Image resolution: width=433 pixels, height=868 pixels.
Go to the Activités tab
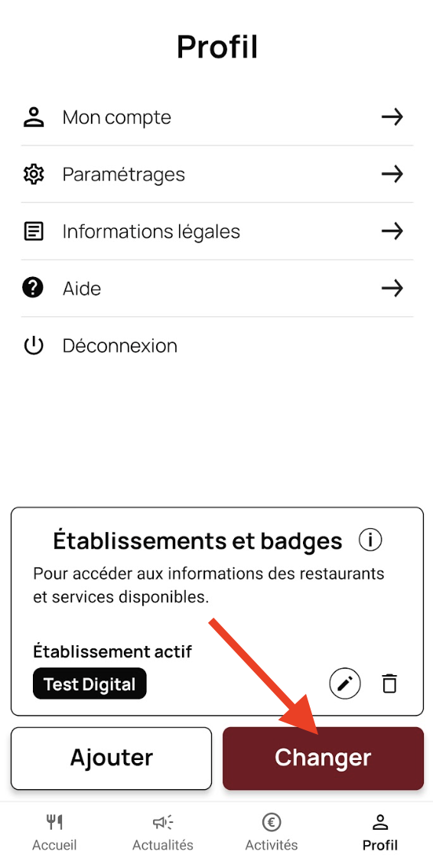(x=271, y=833)
